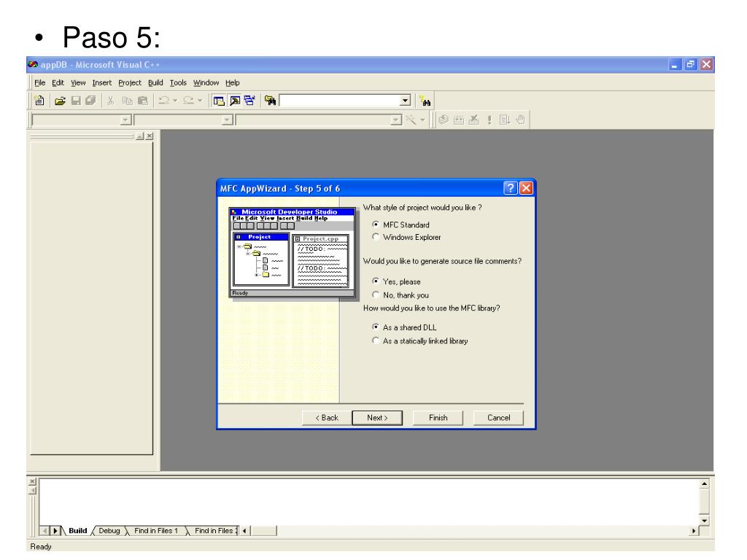Image resolution: width=747 pixels, height=560 pixels.
Task: Open the Redo history dropdown arrow
Action: (x=200, y=101)
